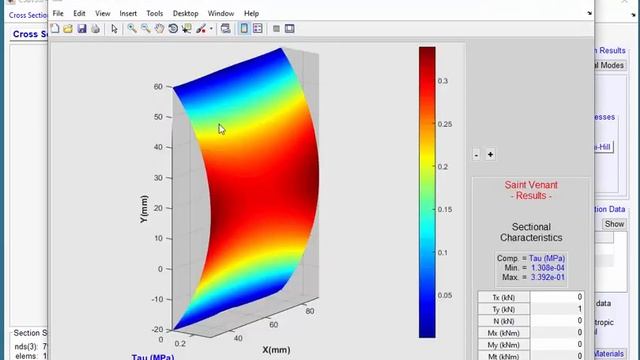Click the plus button beside the plot
The width and height of the screenshot is (640, 360).
[490, 155]
